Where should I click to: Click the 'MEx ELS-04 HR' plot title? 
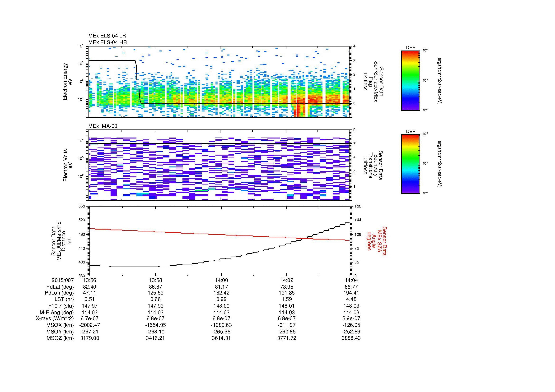click(107, 42)
